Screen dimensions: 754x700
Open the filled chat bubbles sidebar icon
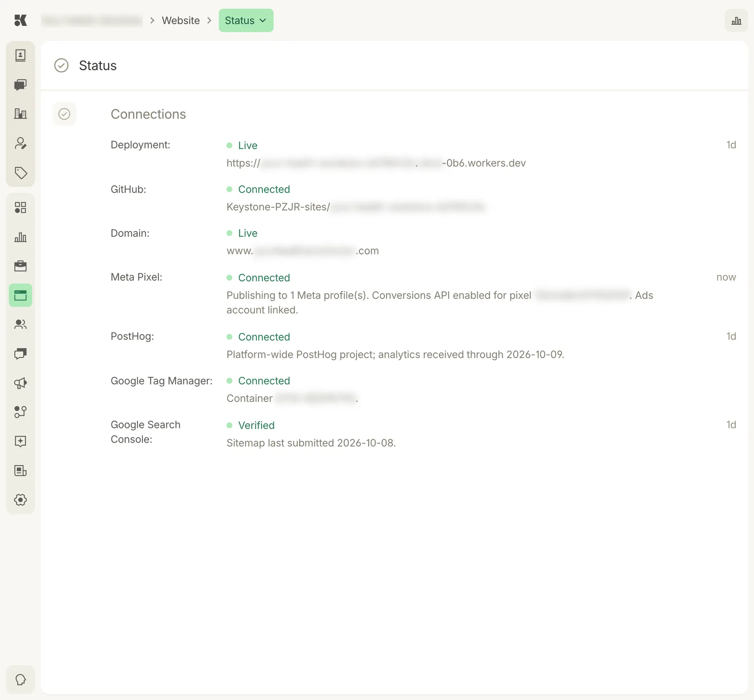click(20, 85)
